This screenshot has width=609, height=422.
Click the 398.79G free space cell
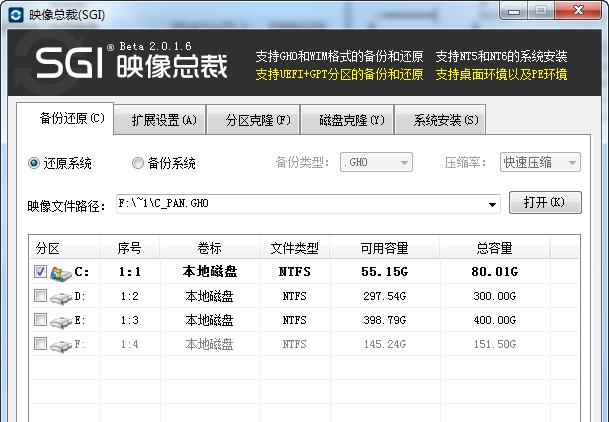[385, 320]
